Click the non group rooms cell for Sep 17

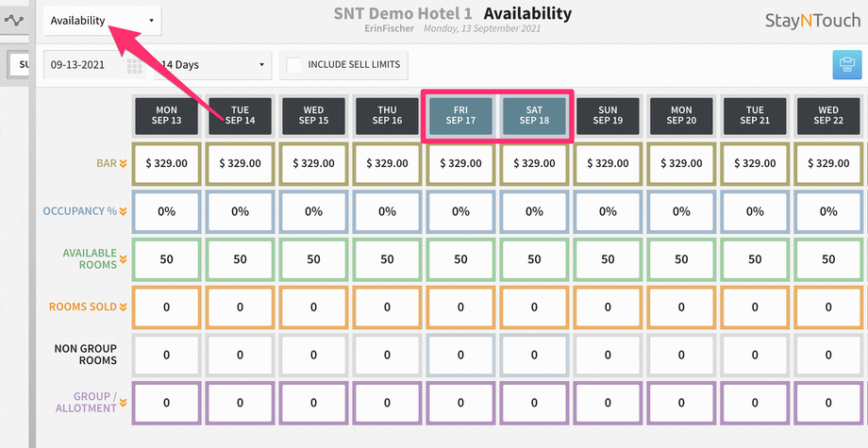click(x=460, y=355)
